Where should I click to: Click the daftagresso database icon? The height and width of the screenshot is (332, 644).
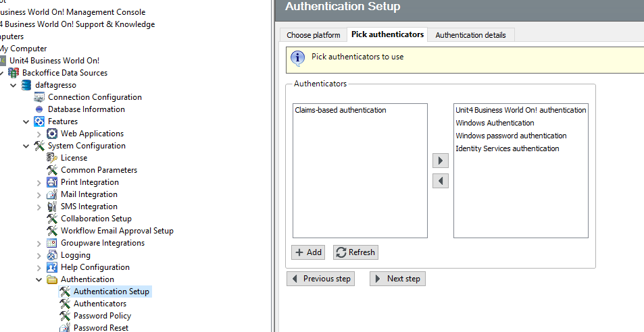(26, 85)
